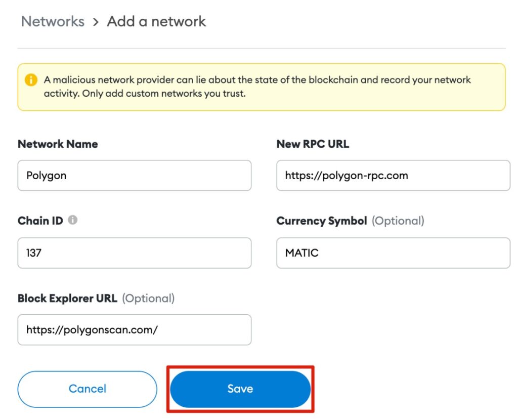Focus the Network Name field containing Polygon

pyautogui.click(x=135, y=176)
